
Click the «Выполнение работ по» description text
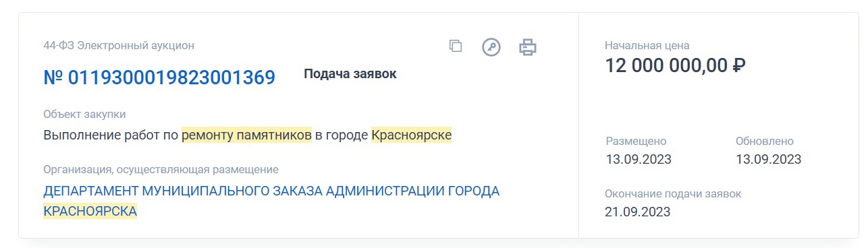coord(111,135)
